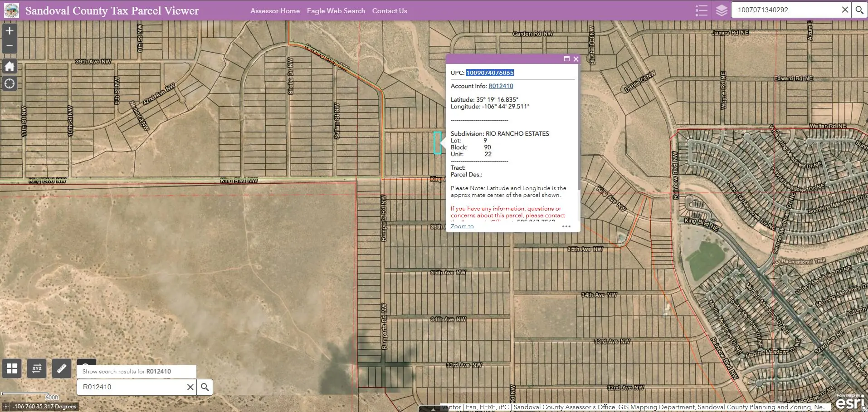Enable click-to-get-coordinates crosshair button
Screen dimensions: 868x412
pos(5,407)
